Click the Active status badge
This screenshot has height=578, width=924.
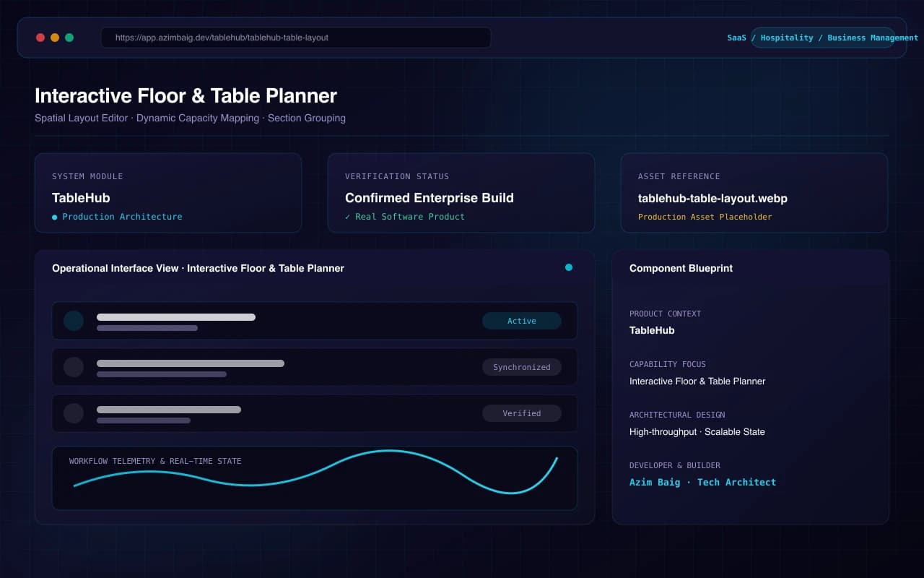(522, 321)
